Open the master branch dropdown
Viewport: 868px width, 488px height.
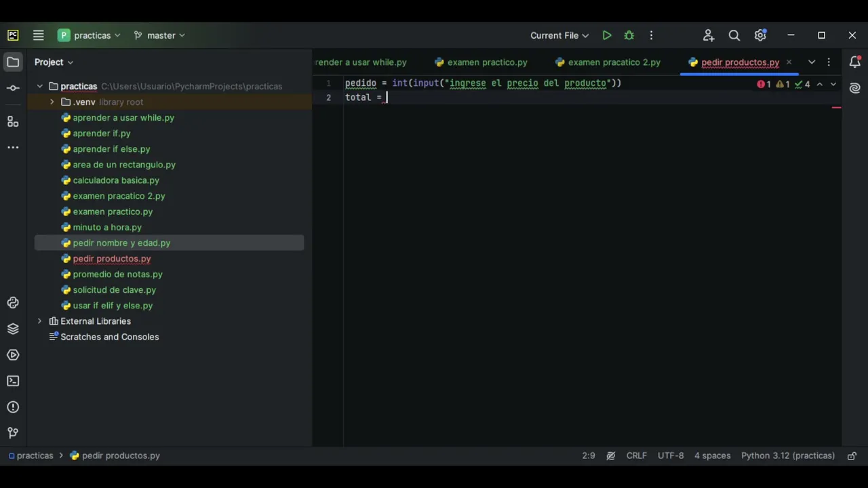[159, 35]
